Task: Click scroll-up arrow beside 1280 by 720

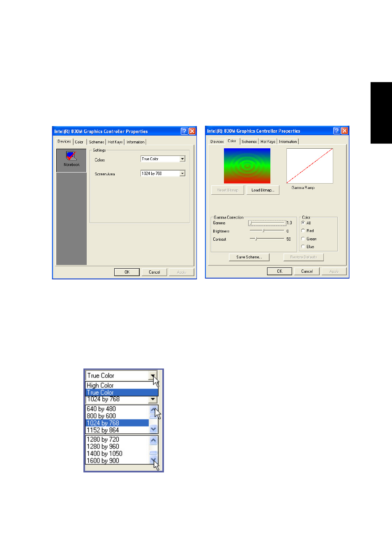Action: pos(153,440)
